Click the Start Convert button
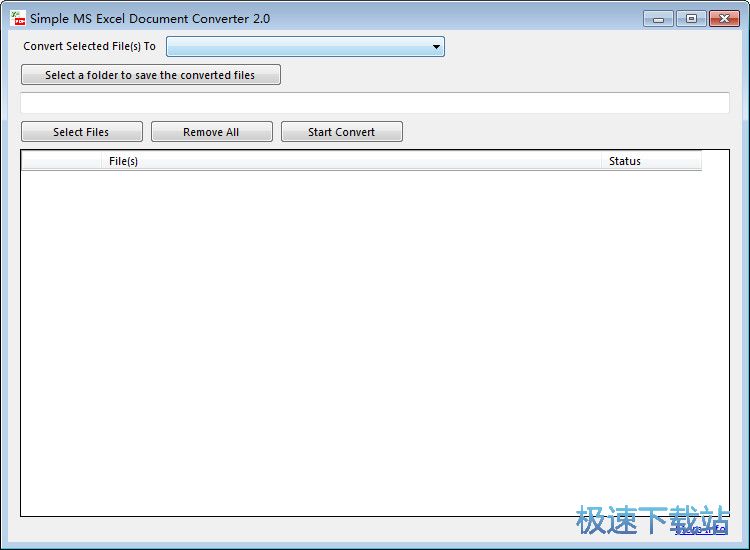This screenshot has height=550, width=750. pos(342,132)
